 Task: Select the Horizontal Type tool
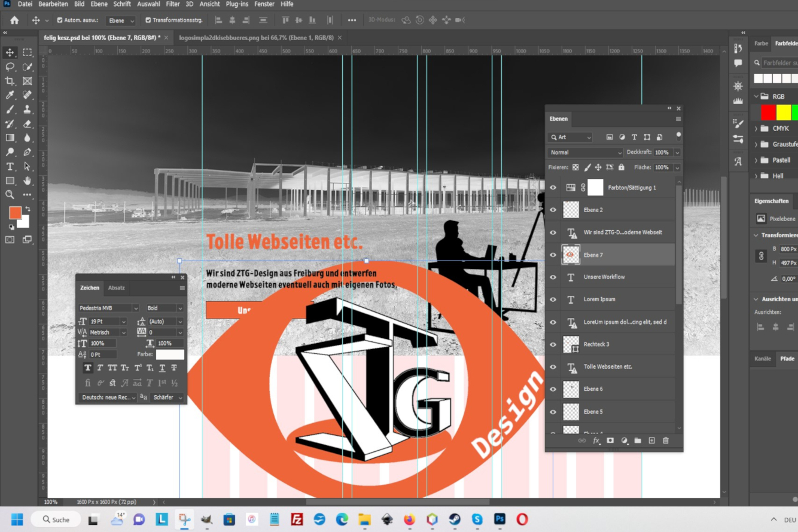10,166
